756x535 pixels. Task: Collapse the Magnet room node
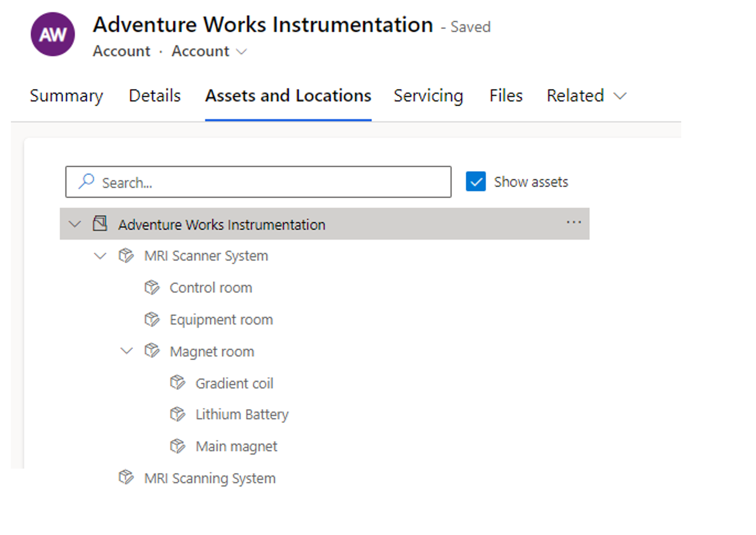(x=126, y=351)
